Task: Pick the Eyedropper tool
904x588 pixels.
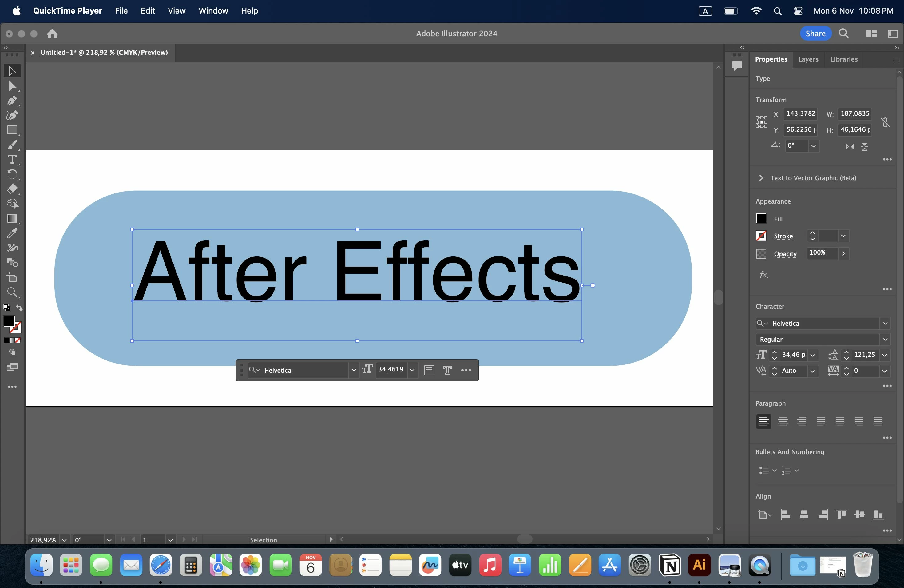Action: (x=12, y=233)
